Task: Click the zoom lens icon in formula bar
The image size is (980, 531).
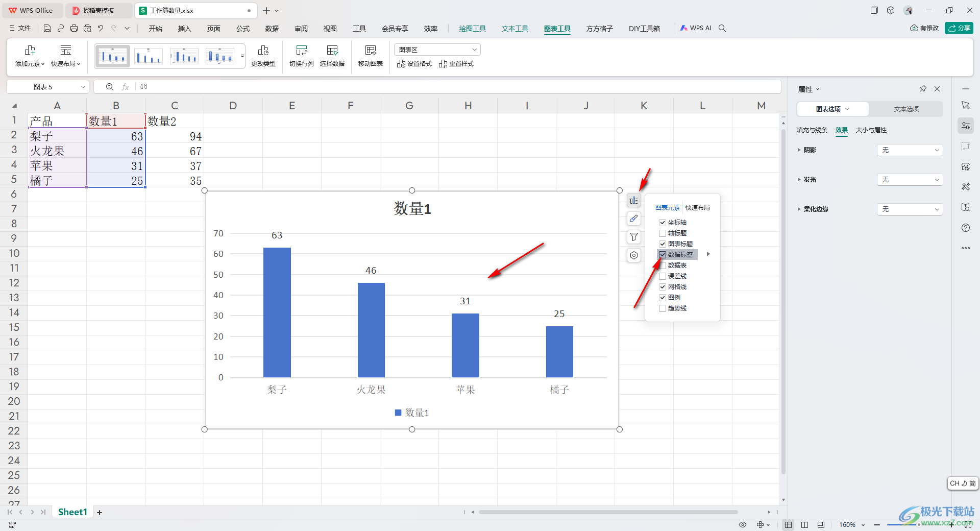Action: (109, 87)
